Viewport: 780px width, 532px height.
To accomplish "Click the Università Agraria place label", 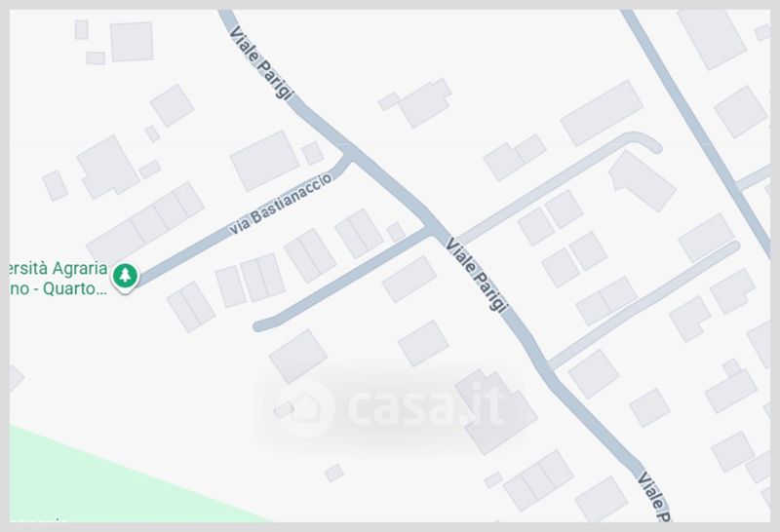I will [x=58, y=278].
